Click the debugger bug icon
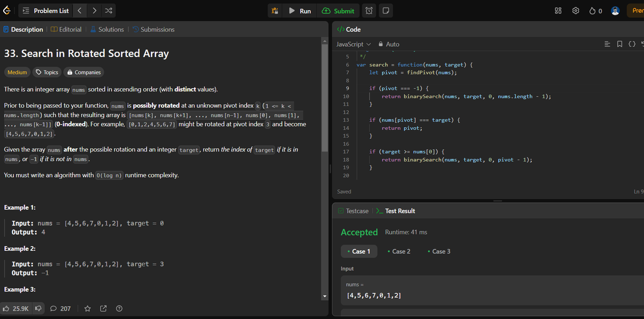The height and width of the screenshot is (319, 644). [x=275, y=11]
